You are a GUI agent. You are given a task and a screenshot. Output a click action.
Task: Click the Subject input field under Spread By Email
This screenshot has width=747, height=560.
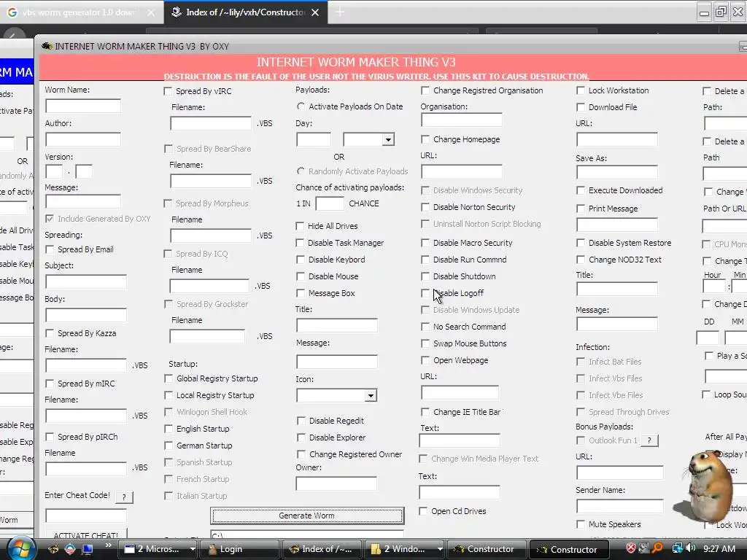86,281
